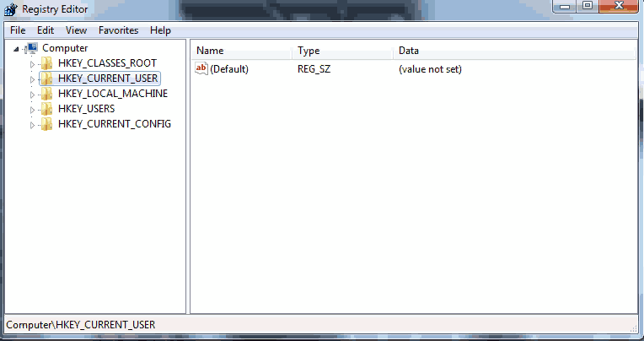The height and width of the screenshot is (341, 644).
Task: Click the Data column header
Action: [514, 51]
